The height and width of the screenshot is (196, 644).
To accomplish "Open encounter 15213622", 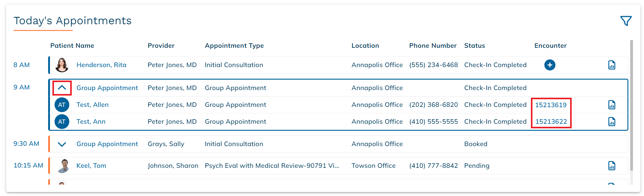I will pyautogui.click(x=551, y=122).
